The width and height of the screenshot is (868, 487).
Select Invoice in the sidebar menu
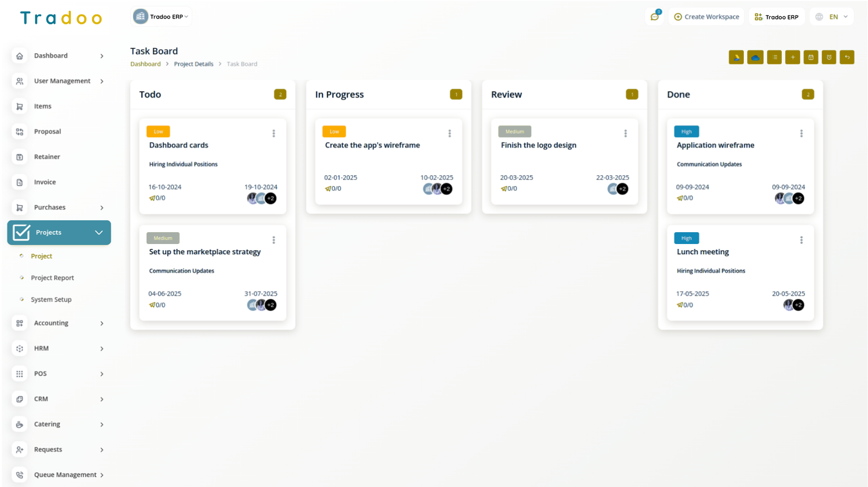click(44, 182)
